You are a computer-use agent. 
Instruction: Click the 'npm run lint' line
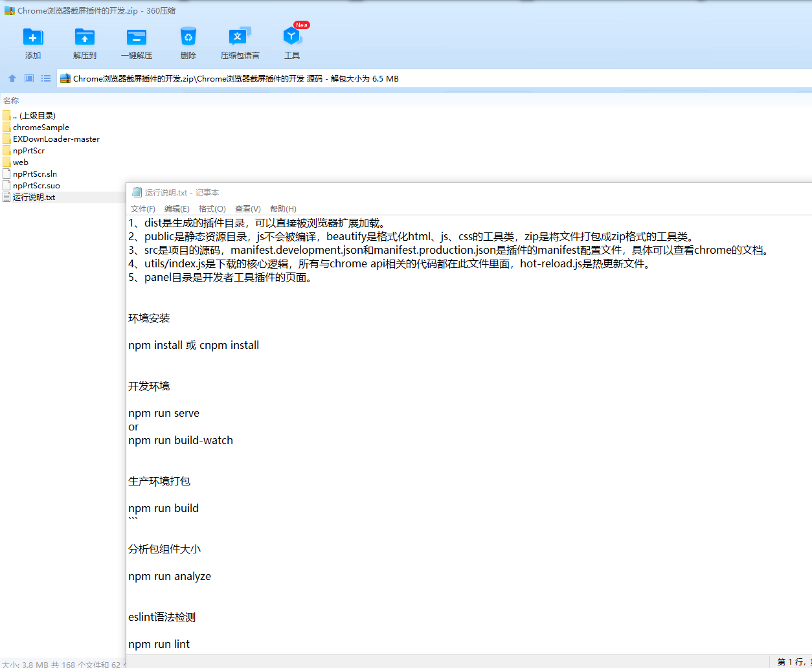pos(159,644)
